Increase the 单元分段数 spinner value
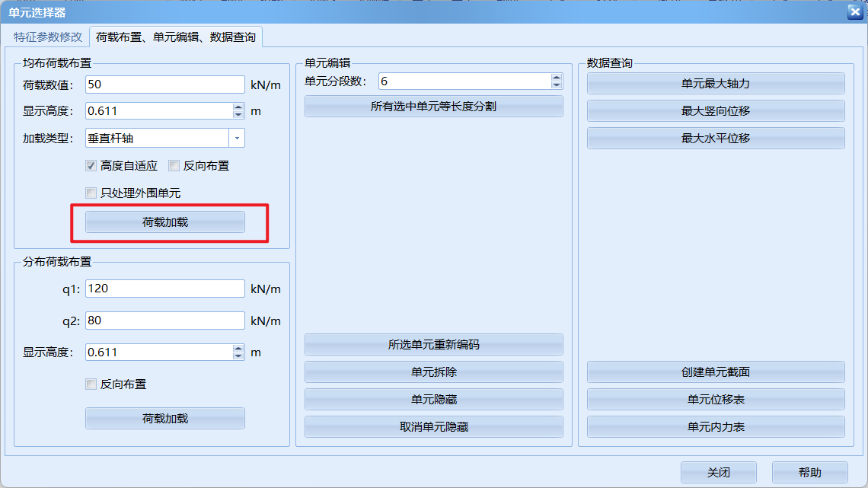This screenshot has height=488, width=868. (x=557, y=78)
